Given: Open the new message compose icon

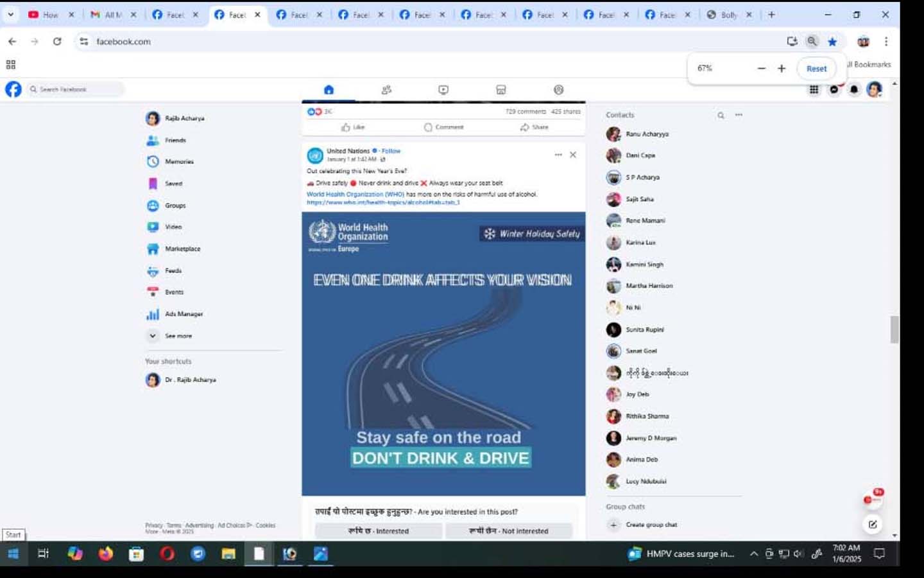Looking at the screenshot, I should click(873, 524).
